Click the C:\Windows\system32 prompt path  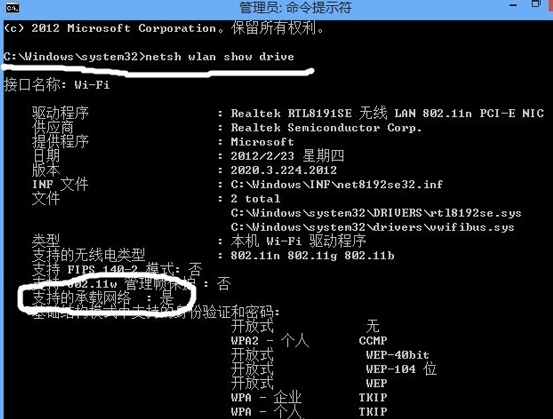71,57
